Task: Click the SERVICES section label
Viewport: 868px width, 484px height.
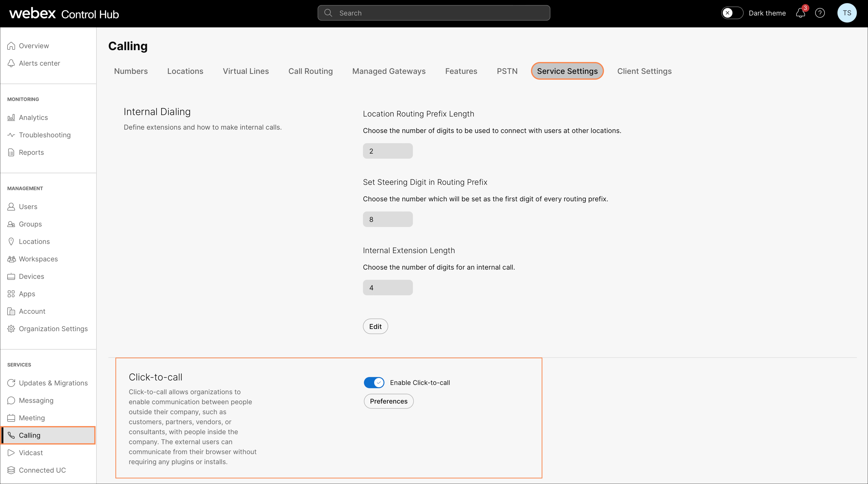Action: pos(19,365)
